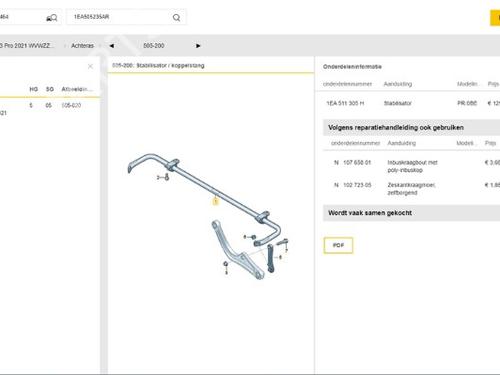Focus the part number search field 1EA505235AR
The image size is (500, 375).
[127, 17]
